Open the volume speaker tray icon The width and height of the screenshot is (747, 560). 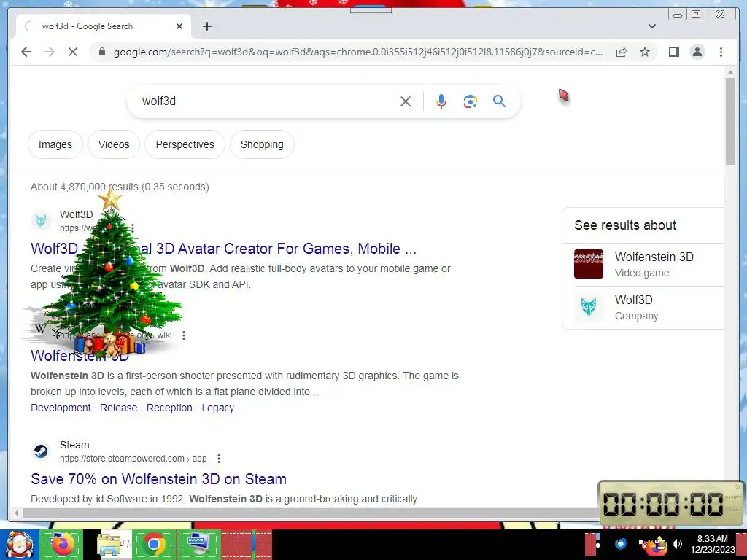click(677, 544)
